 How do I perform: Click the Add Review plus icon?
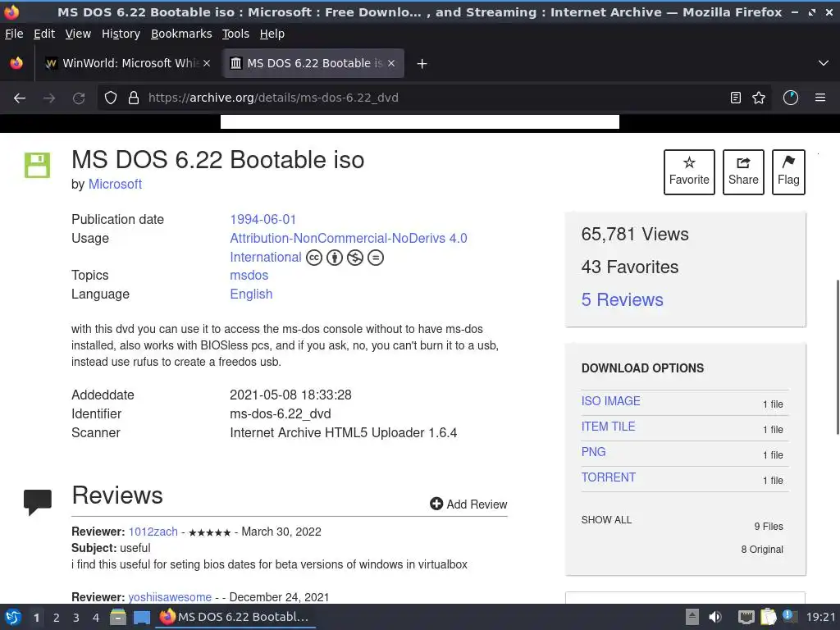tap(436, 504)
